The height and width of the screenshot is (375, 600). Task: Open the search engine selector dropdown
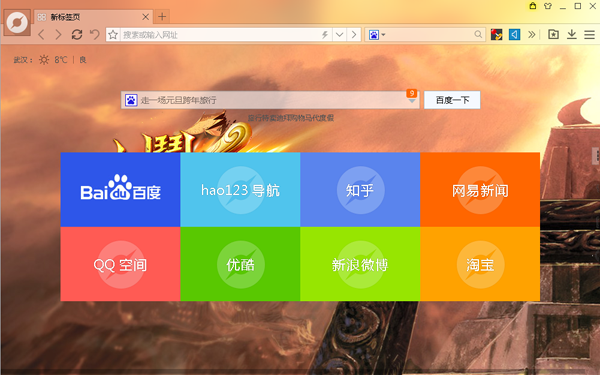pyautogui.click(x=377, y=35)
